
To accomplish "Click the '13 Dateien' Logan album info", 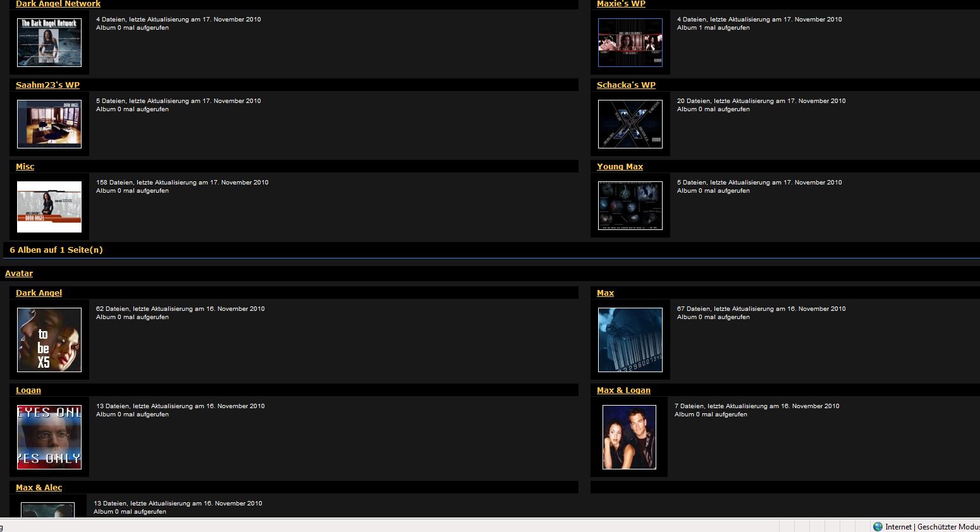I will click(x=180, y=406).
